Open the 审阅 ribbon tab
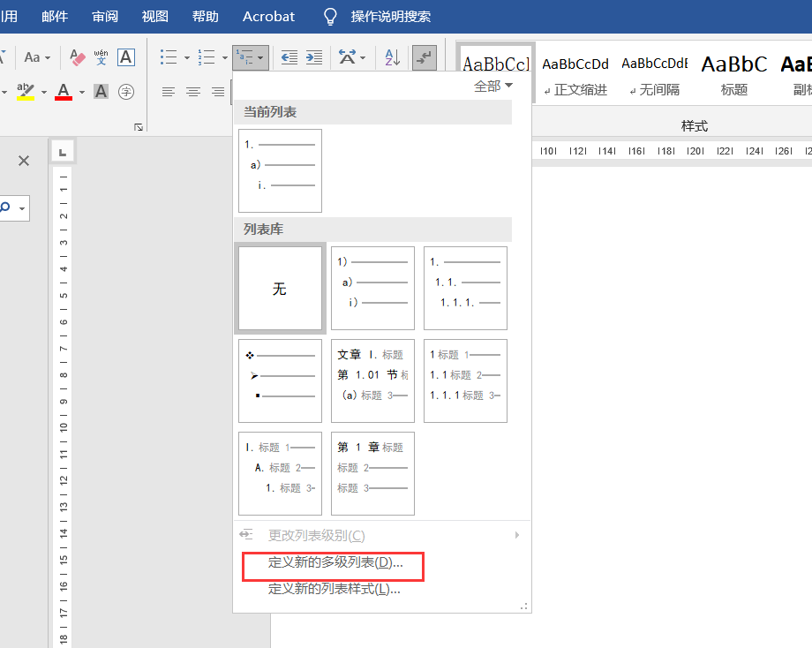The width and height of the screenshot is (812, 648). (105, 17)
